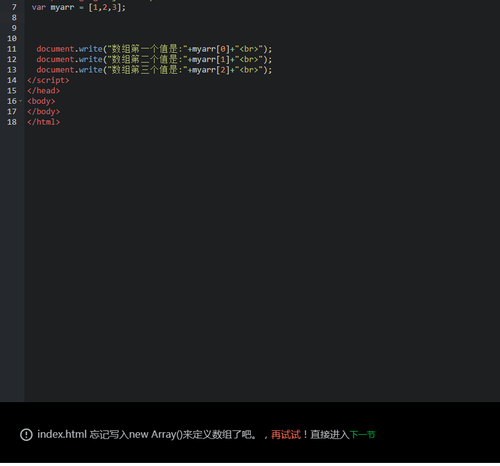Click the document.write line with myarr[0]
This screenshot has width=500, height=466.
click(154, 49)
